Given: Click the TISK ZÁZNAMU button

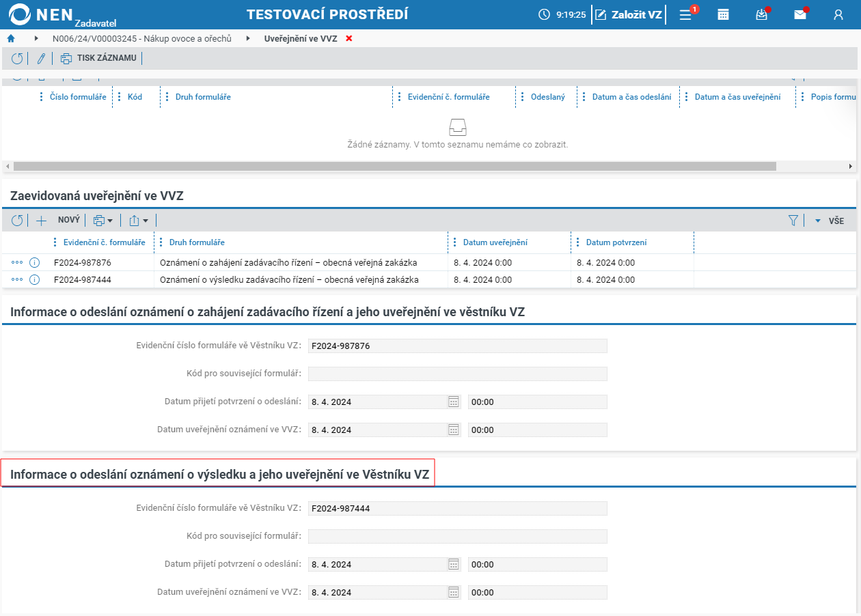Looking at the screenshot, I should point(98,58).
